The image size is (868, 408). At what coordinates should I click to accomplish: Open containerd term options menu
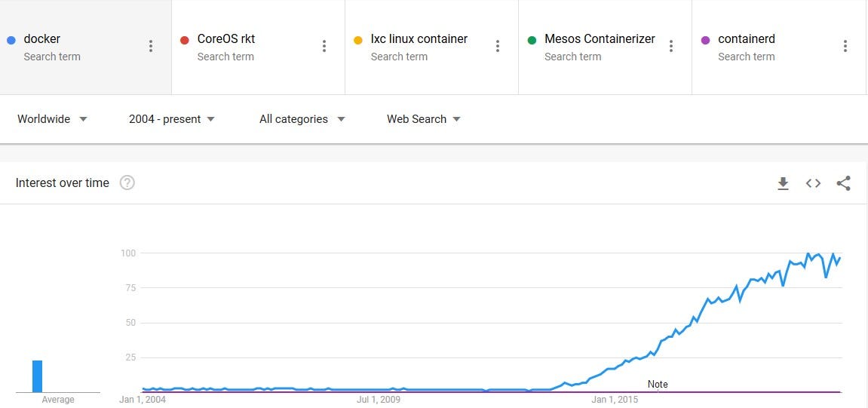pos(845,46)
